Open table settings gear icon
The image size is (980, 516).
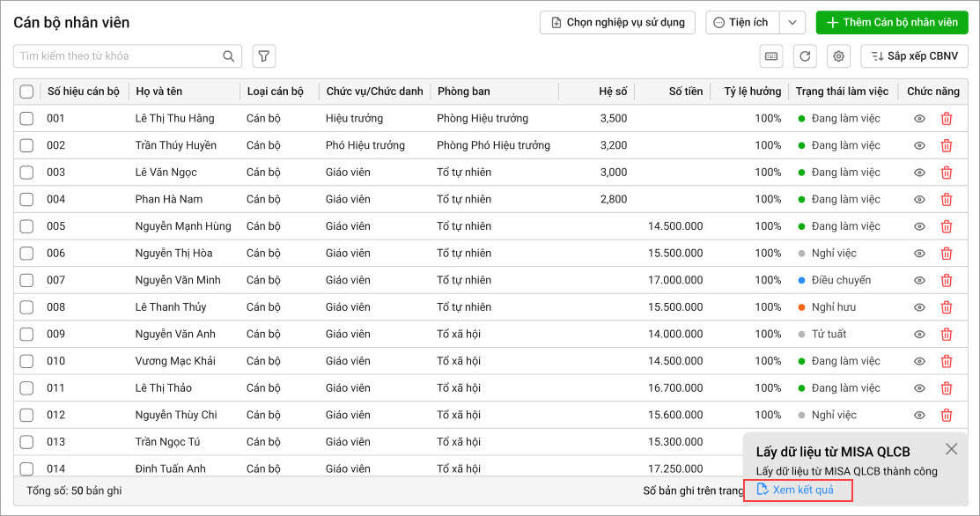[x=839, y=56]
